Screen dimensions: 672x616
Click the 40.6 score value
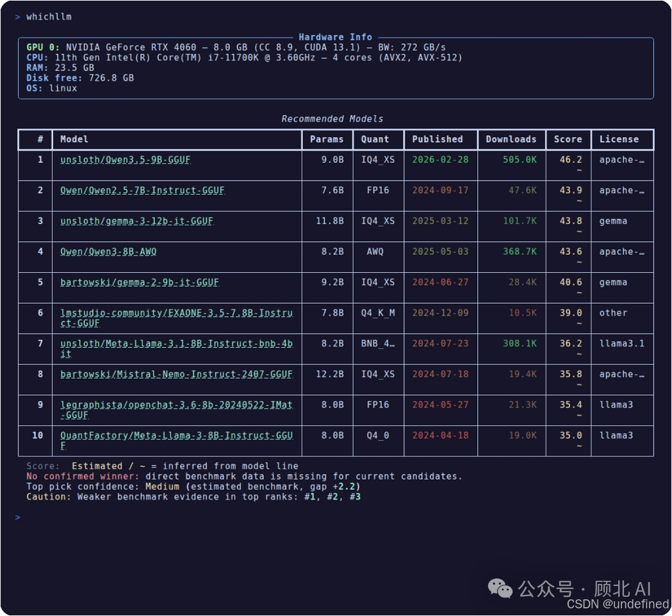[571, 282]
